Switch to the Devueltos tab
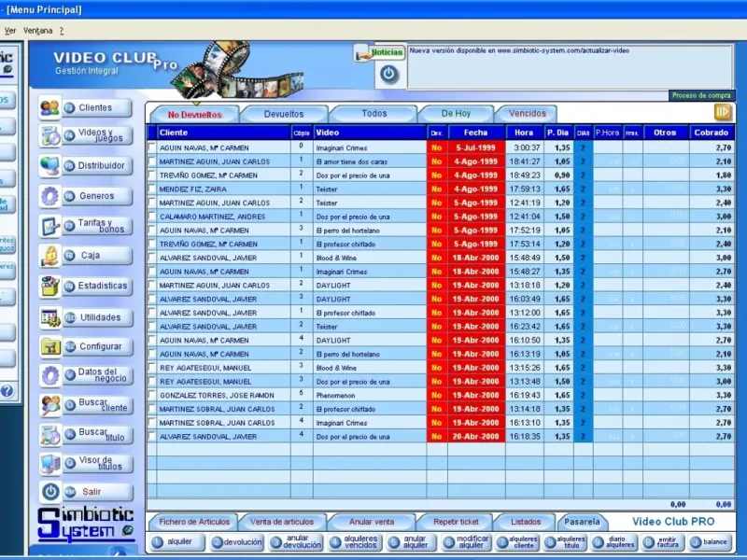Screen dimensions: 747x560 pyautogui.click(x=284, y=114)
